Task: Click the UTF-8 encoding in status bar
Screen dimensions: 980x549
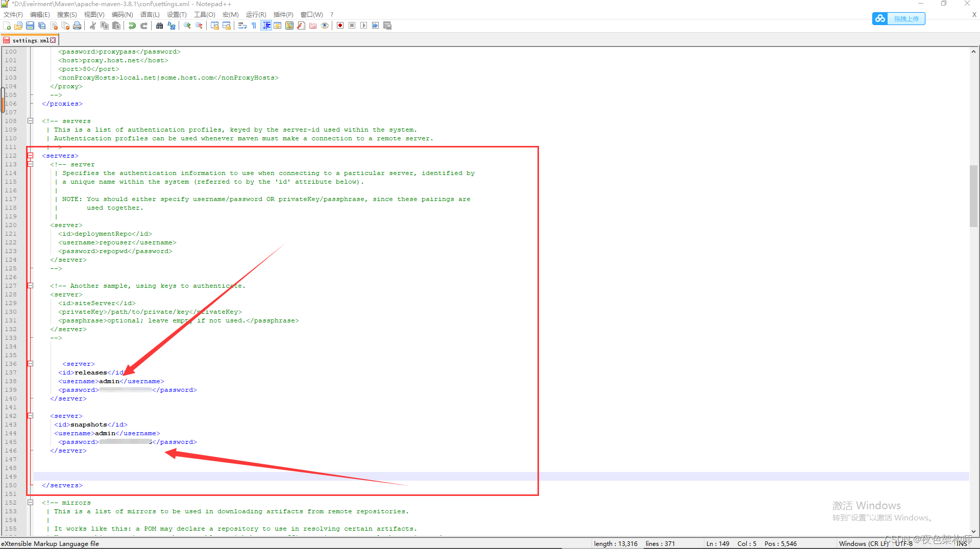Action: 904,543
